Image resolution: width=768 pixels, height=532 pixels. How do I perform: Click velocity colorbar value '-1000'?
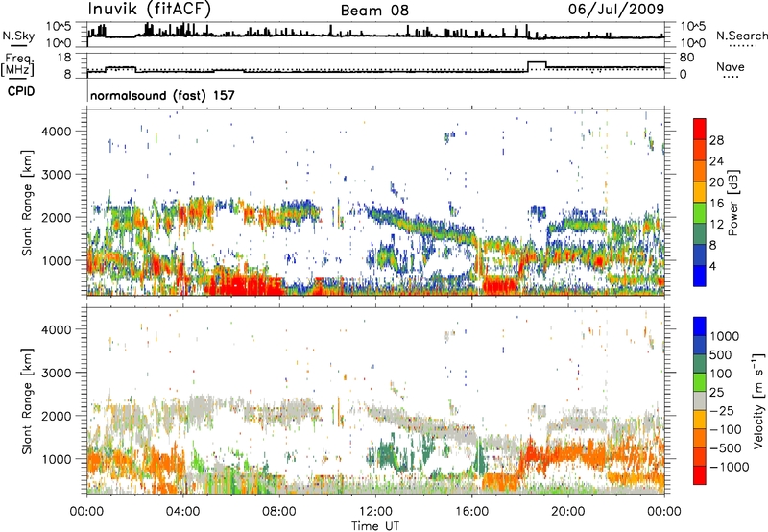730,467
